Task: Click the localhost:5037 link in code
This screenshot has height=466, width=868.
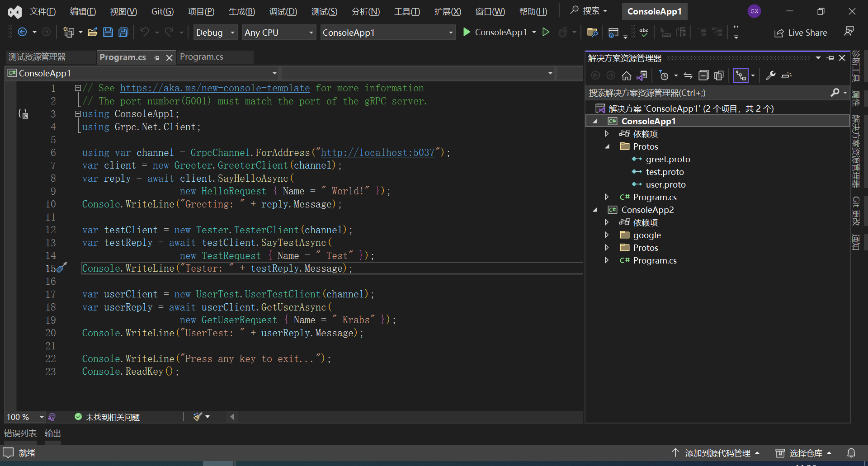Action: tap(377, 153)
